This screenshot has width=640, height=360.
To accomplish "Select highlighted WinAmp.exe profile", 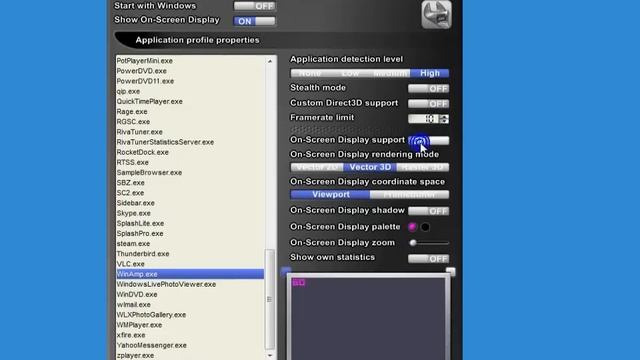I will [190, 274].
